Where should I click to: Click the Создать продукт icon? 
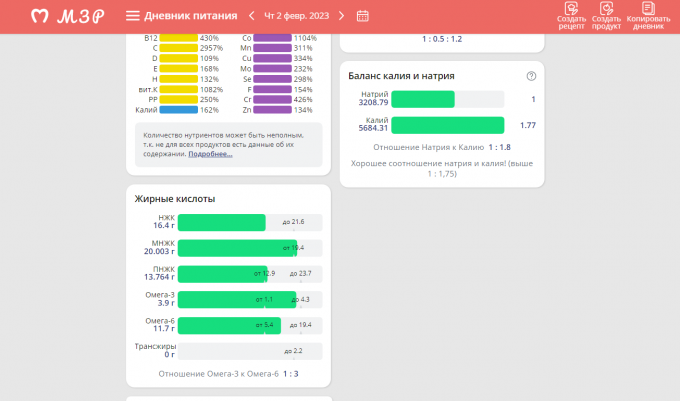(606, 16)
